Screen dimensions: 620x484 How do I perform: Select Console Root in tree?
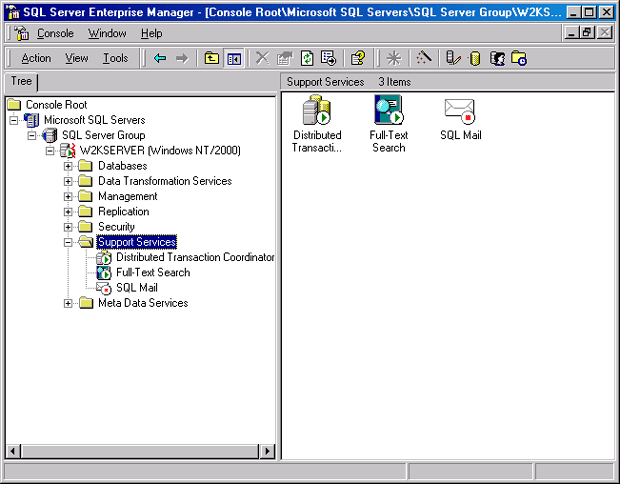coord(56,105)
